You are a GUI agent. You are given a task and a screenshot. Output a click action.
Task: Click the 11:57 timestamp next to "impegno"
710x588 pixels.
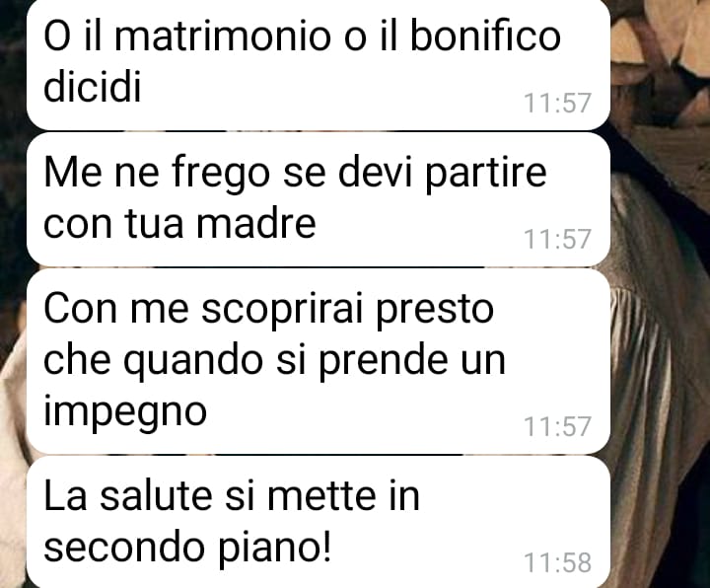[557, 426]
